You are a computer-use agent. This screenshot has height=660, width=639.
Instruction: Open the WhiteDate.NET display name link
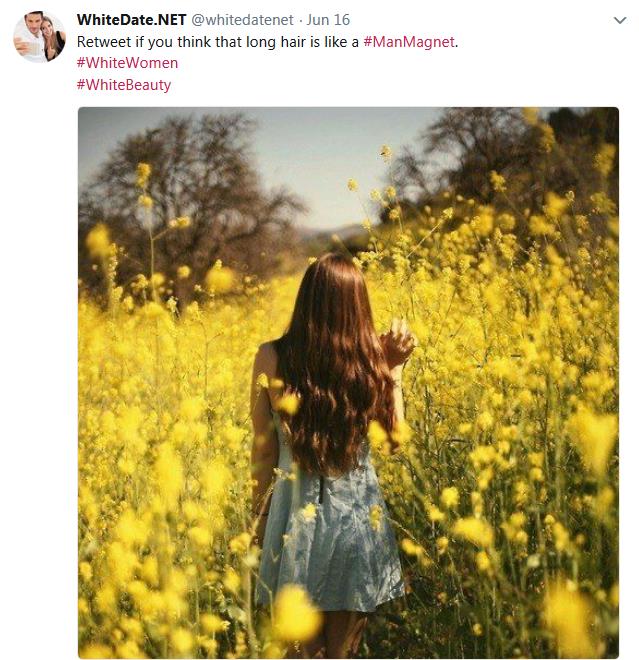(x=131, y=20)
